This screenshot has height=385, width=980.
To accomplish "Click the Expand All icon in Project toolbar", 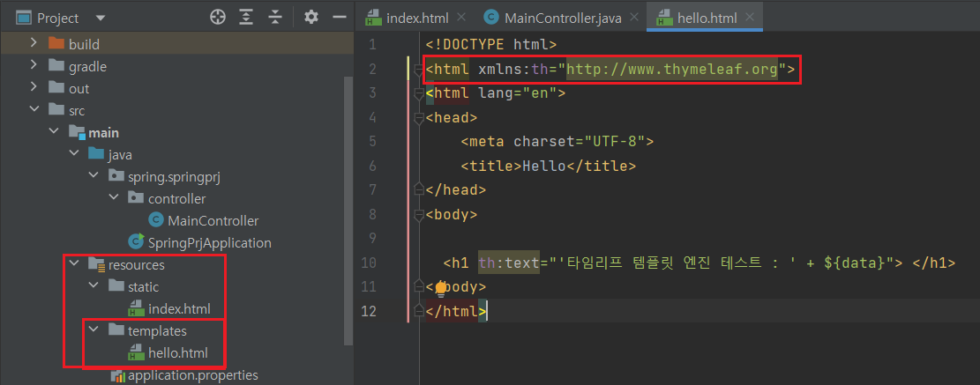I will tap(247, 18).
